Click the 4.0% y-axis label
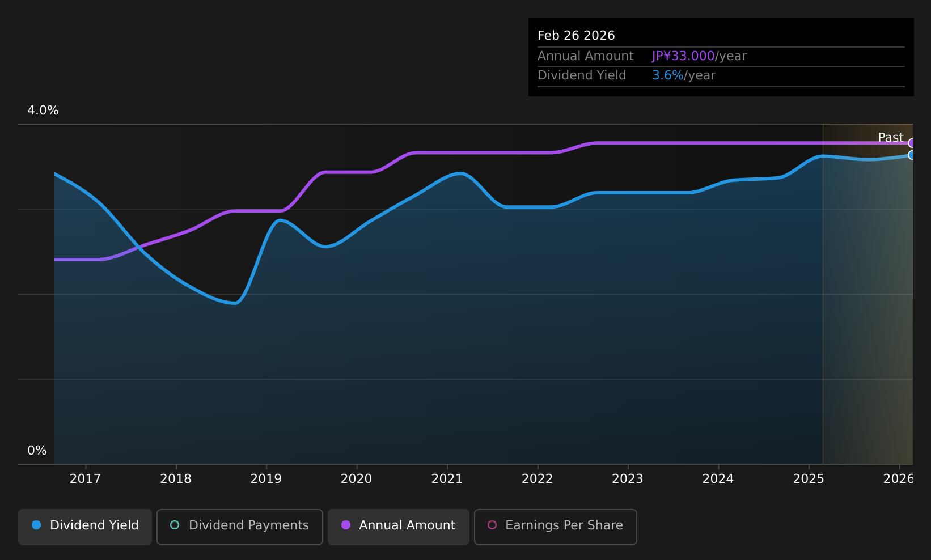The width and height of the screenshot is (931, 560). [43, 111]
